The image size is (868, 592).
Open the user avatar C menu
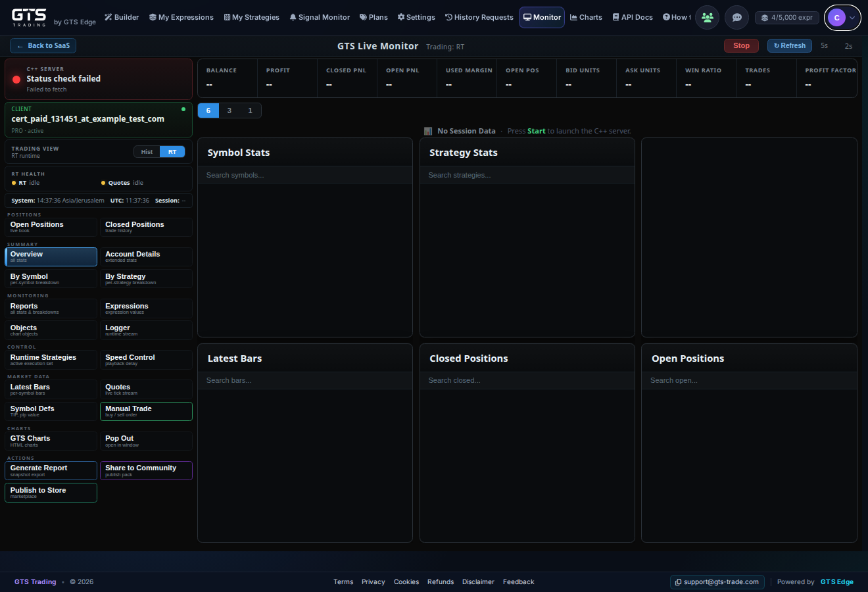pos(842,18)
